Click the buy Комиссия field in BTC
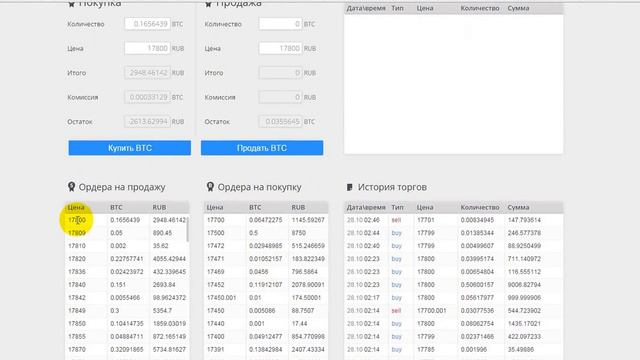Screen dimensions: 640x360 [x=147, y=98]
